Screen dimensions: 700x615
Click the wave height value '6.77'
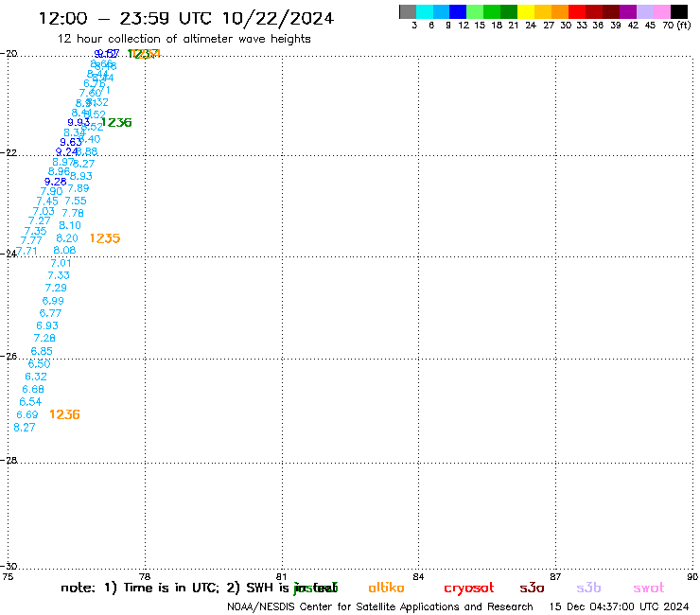click(50, 313)
